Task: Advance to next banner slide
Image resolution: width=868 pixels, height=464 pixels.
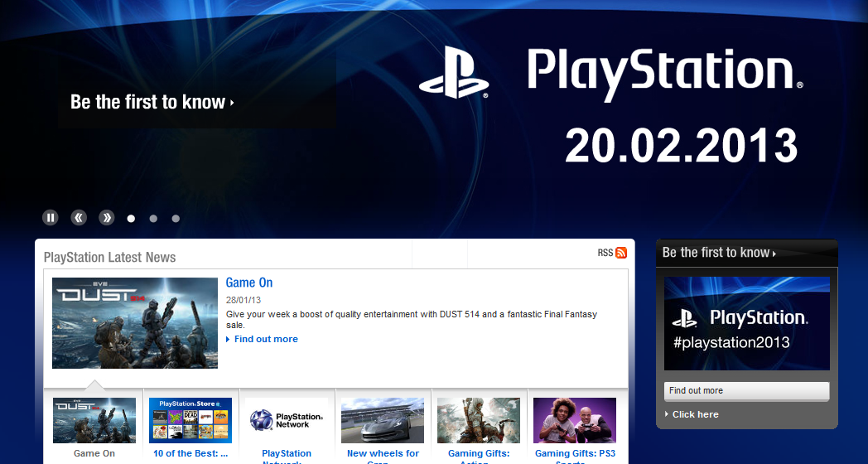Action: 106,218
